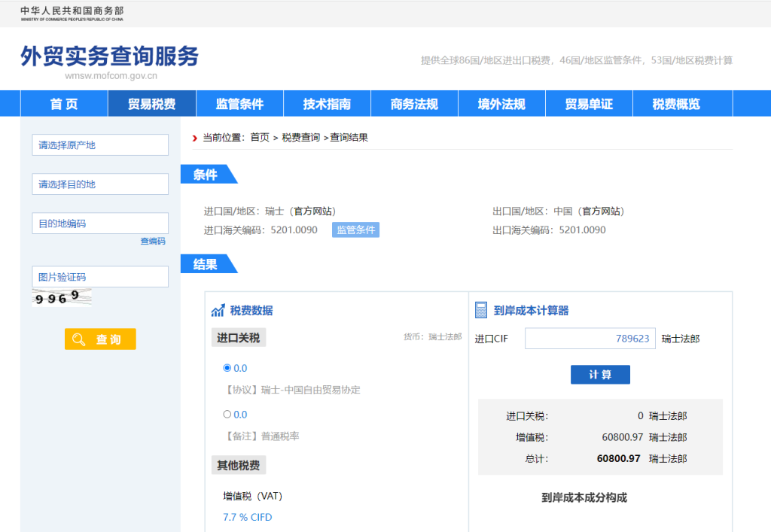The width and height of the screenshot is (771, 532).
Task: Open the 请选择原产地 origin selector
Action: (x=100, y=145)
